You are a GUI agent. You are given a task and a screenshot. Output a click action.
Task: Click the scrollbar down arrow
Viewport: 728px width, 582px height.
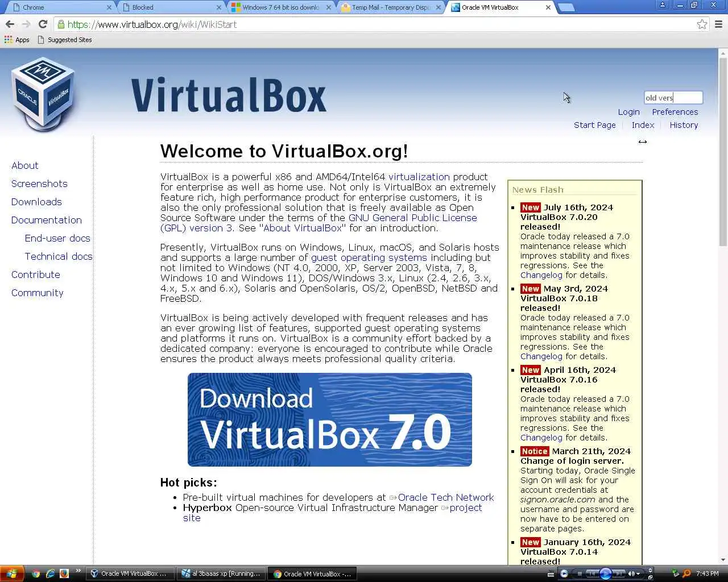pyautogui.click(x=723, y=560)
